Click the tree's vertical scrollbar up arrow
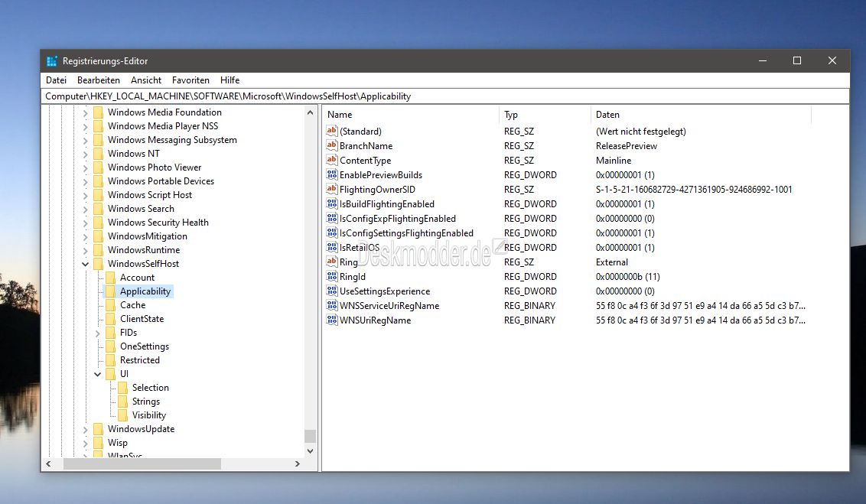The image size is (866, 504). tap(311, 112)
